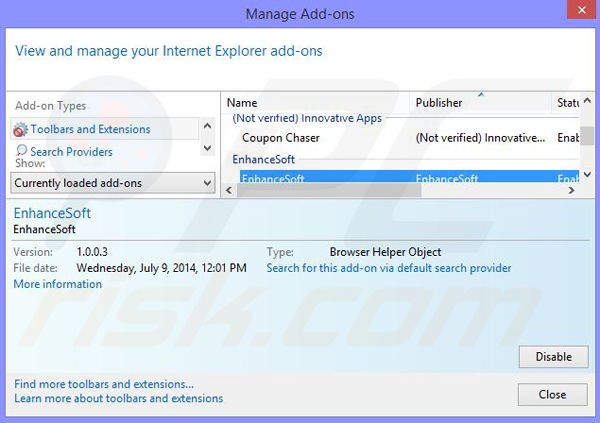
Task: Open Find more toolbars and extensions link
Action: (x=104, y=384)
